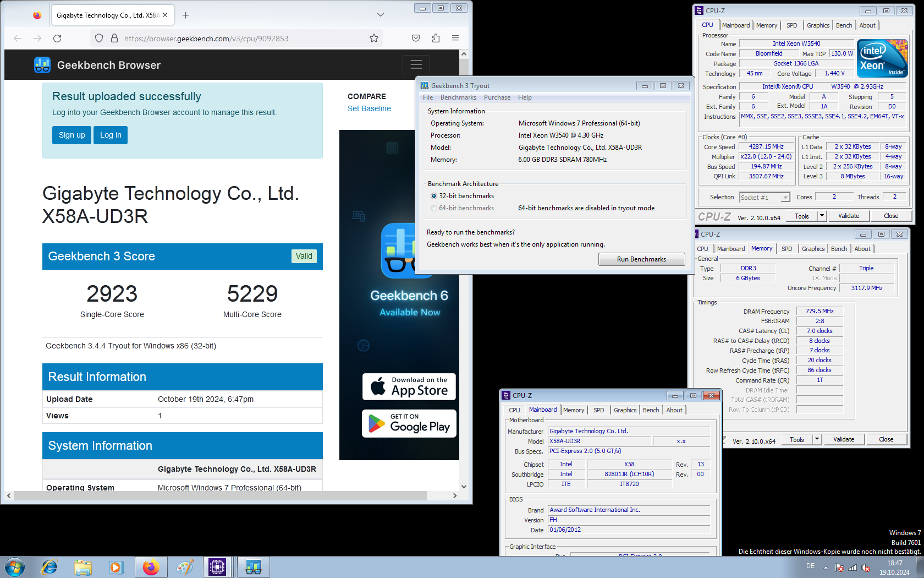List all tabs dropdown in Firefox
Screen dimensions: 924x578
[x=381, y=15]
